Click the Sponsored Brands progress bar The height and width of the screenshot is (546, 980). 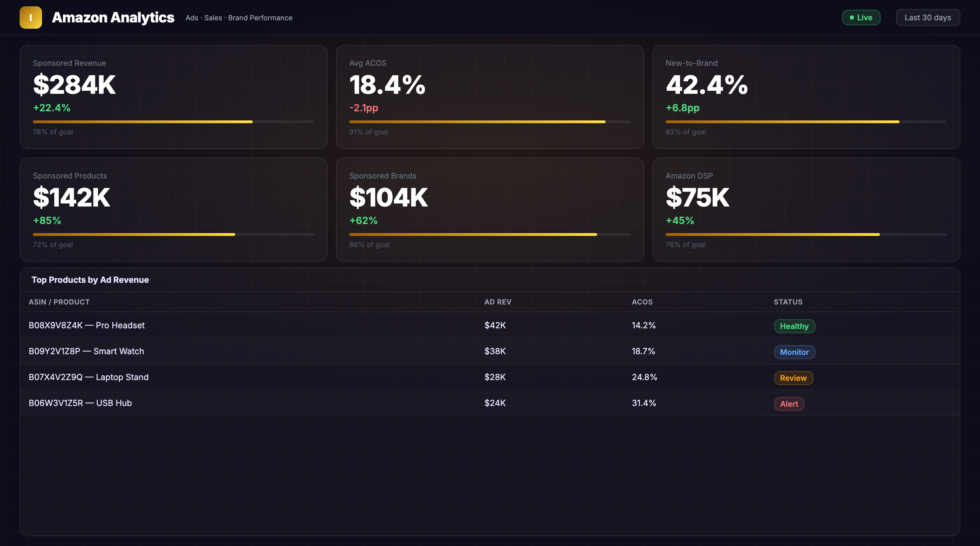(490, 234)
